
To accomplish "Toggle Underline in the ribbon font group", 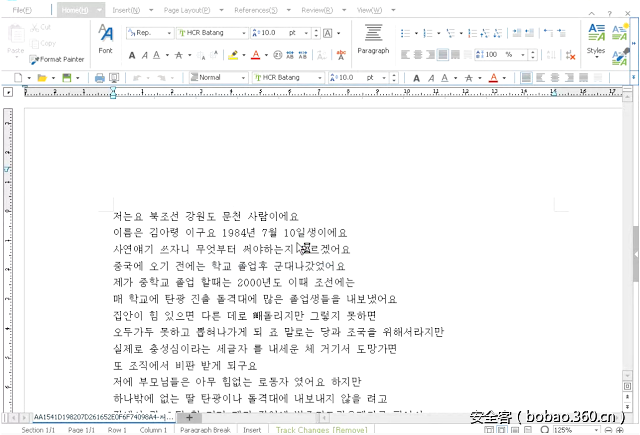I will point(157,55).
